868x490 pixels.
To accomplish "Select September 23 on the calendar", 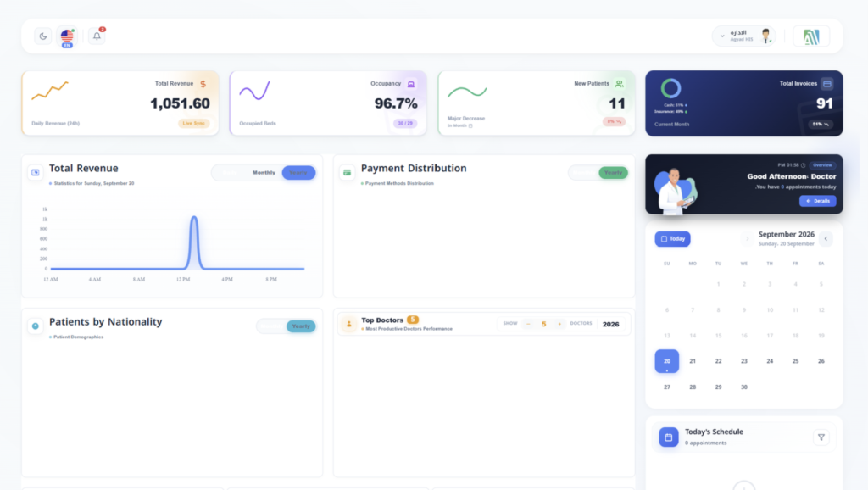I will [x=744, y=361].
